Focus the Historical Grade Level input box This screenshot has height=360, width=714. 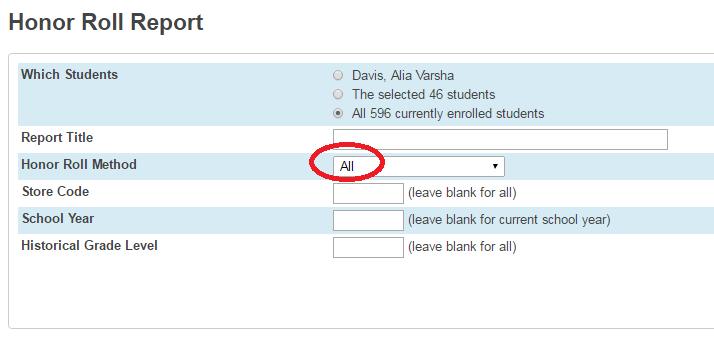tap(368, 247)
